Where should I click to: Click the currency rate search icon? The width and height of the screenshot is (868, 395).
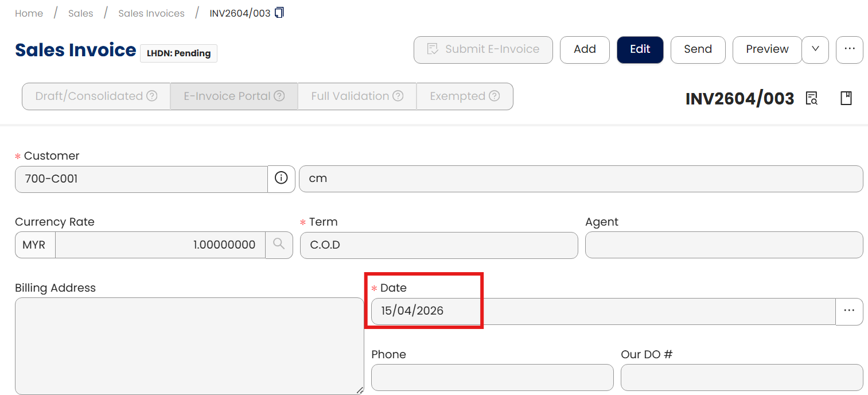(279, 245)
